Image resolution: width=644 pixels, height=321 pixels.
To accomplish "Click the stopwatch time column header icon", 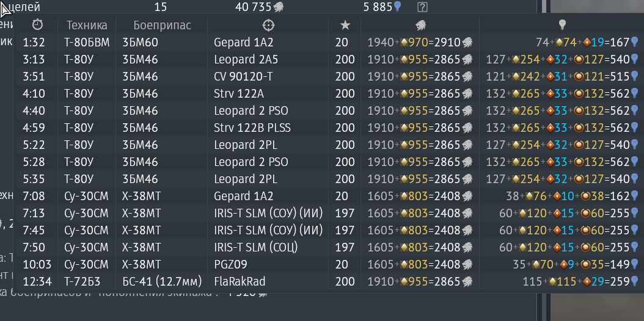I will click(37, 25).
